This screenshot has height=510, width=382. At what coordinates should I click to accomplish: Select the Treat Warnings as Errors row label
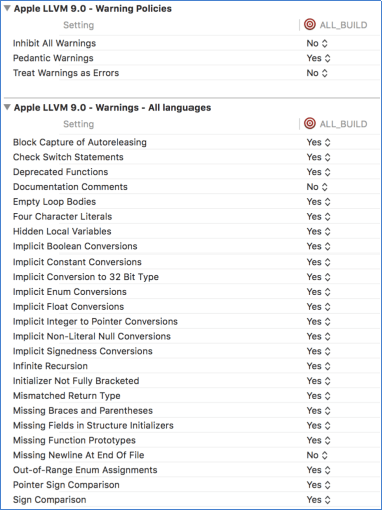pos(66,73)
